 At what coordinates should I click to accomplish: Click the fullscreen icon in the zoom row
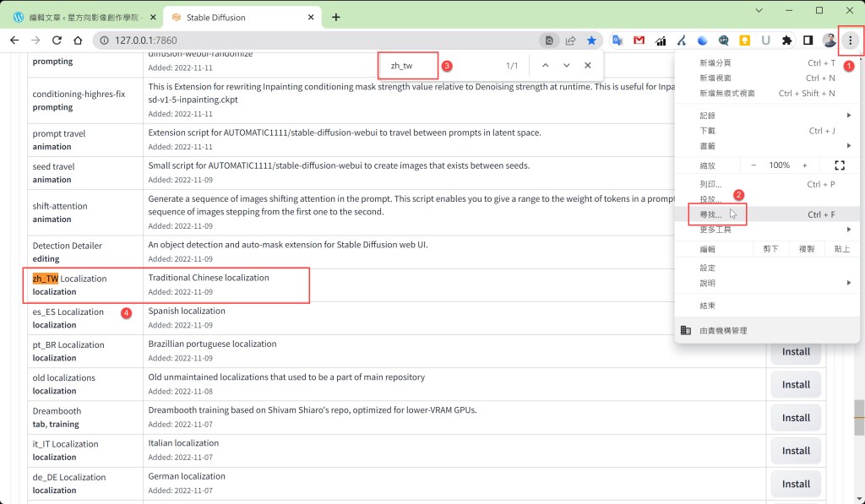[x=839, y=165]
